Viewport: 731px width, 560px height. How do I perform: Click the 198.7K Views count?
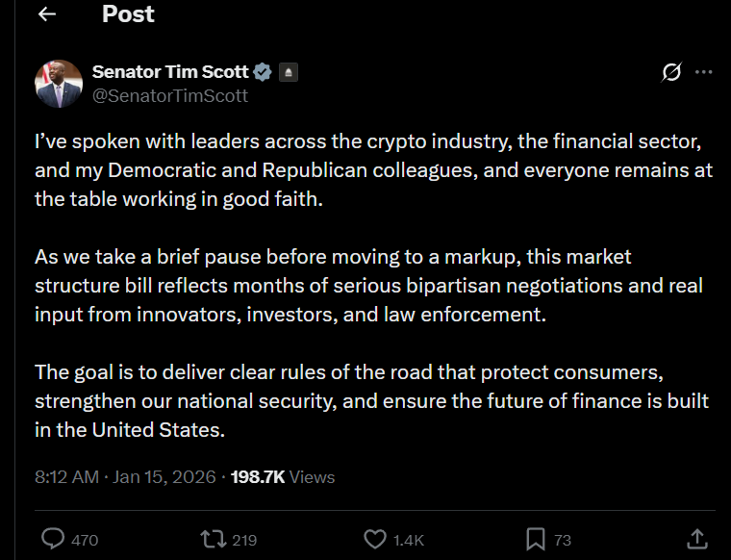pyautogui.click(x=283, y=476)
